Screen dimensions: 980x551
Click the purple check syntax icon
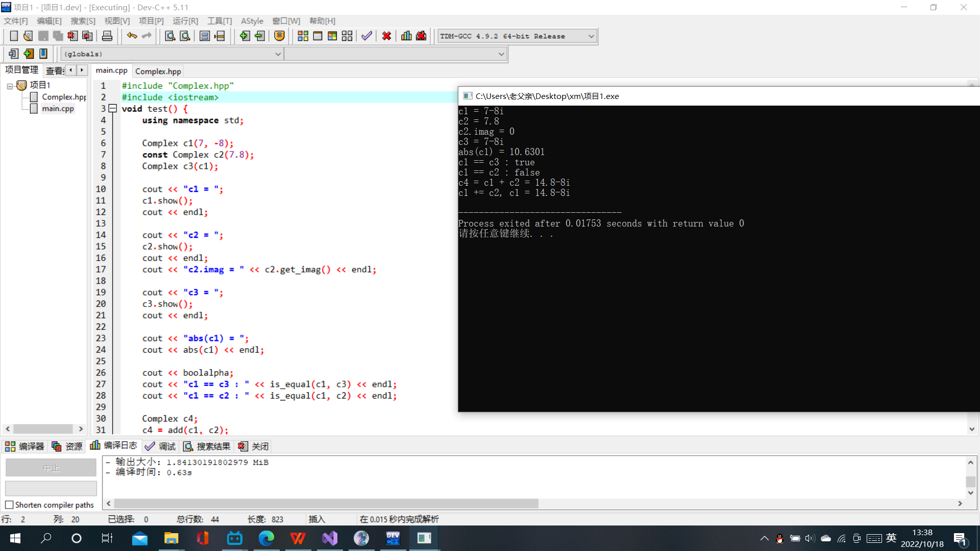[x=366, y=36]
